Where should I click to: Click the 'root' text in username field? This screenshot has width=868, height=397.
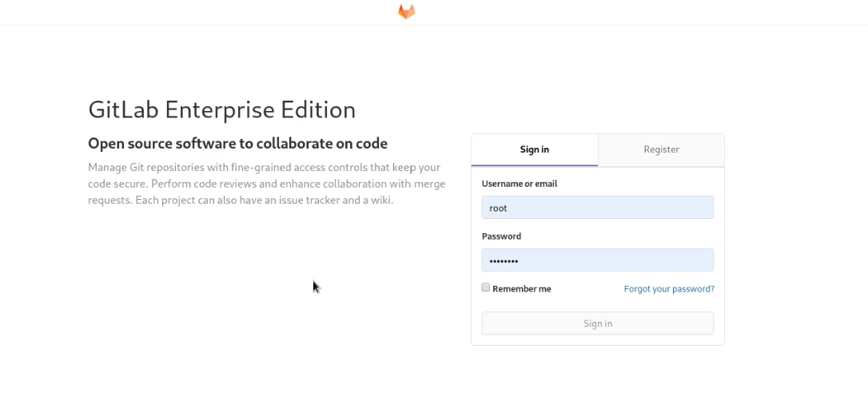tap(499, 208)
